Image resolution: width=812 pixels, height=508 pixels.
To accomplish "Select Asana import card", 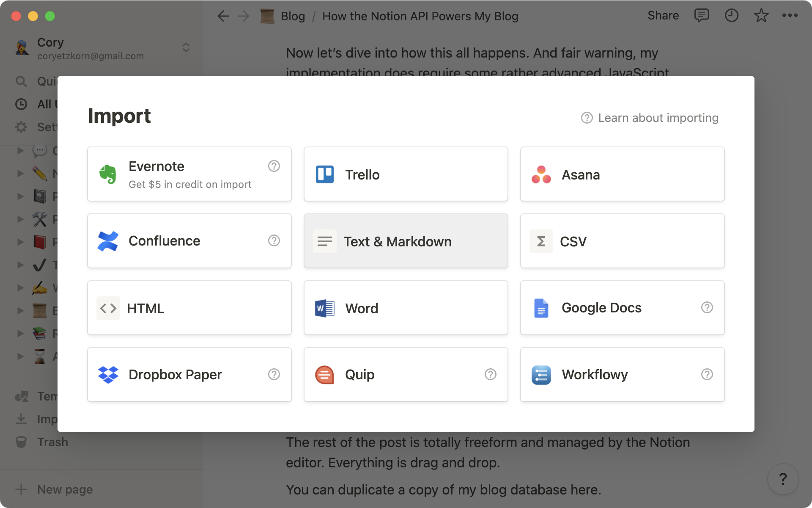I will click(x=622, y=174).
